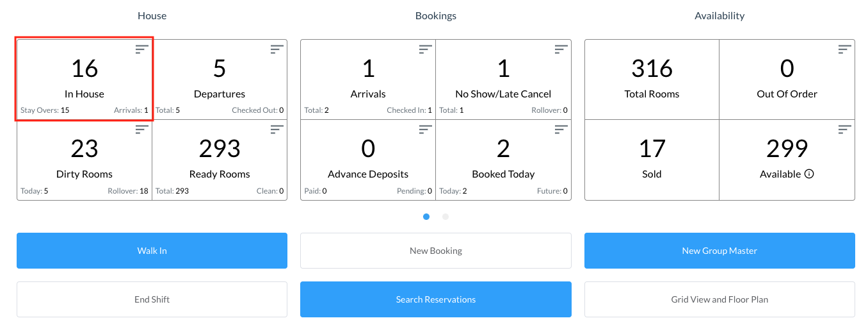
Task: Switch to the second dashboard page dot
Action: pyautogui.click(x=446, y=217)
